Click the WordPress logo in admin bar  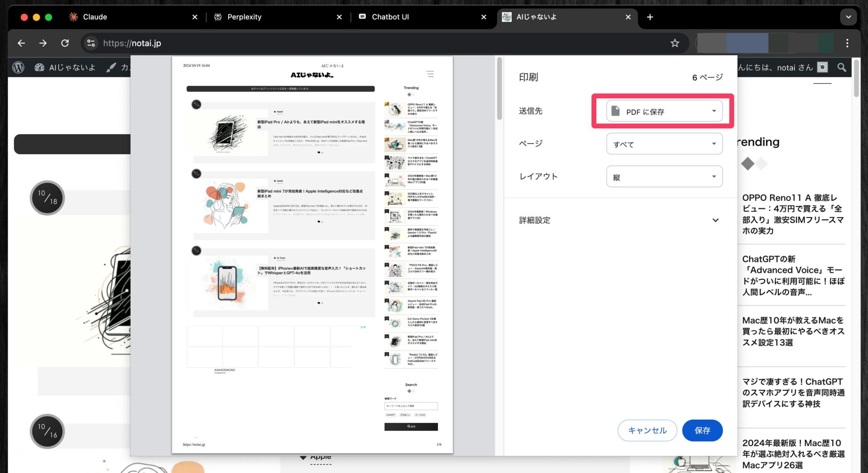click(18, 67)
